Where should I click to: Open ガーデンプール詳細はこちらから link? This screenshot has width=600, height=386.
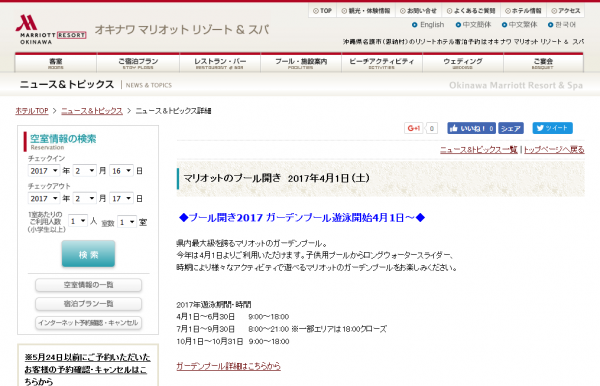coord(228,366)
